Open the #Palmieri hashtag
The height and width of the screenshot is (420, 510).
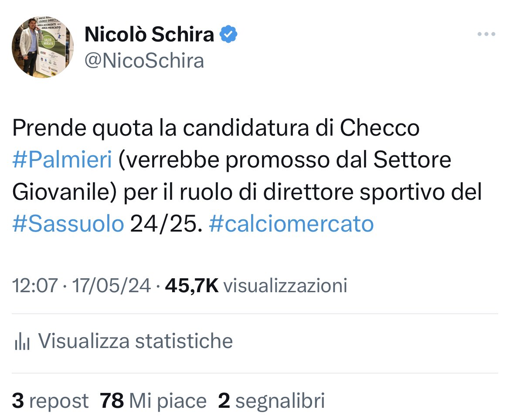click(x=62, y=160)
